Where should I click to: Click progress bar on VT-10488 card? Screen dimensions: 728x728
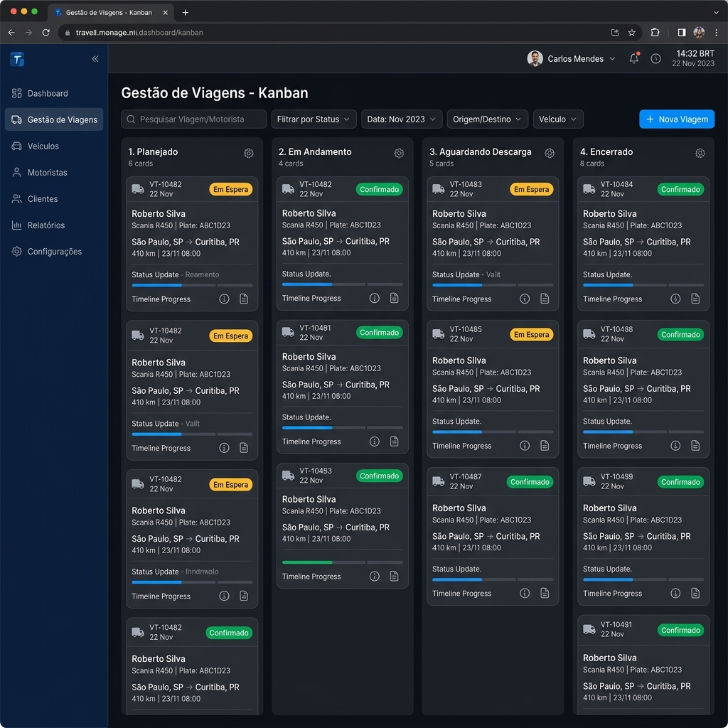(x=643, y=432)
